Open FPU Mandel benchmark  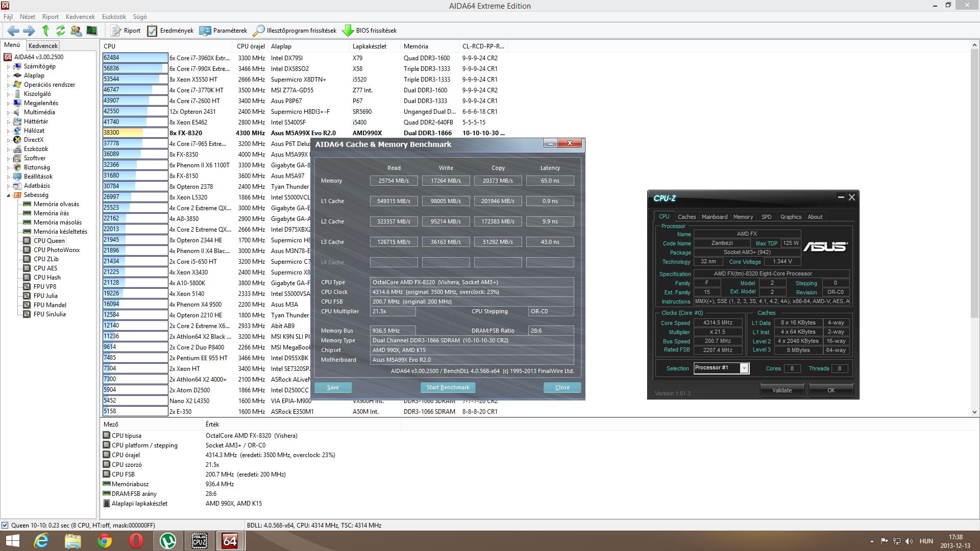tap(50, 305)
